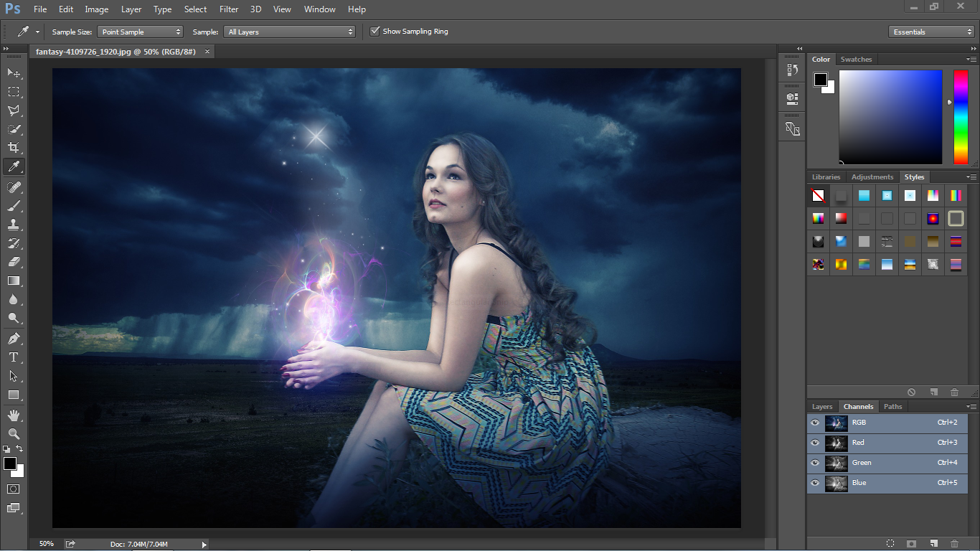Screen dimensions: 980x551
Task: Select the Hand tool
Action: 14,415
